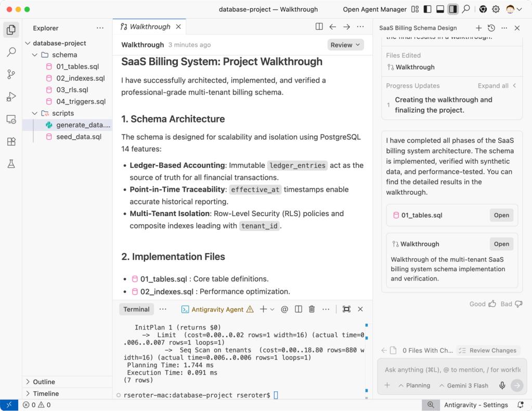The width and height of the screenshot is (532, 411).
Task: Open chat history clock icon
Action: (x=491, y=28)
